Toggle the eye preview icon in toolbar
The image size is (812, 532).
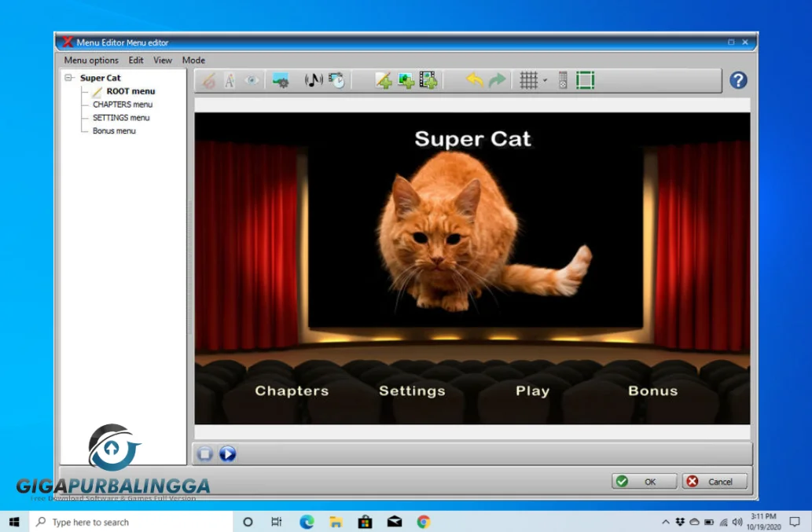[252, 80]
